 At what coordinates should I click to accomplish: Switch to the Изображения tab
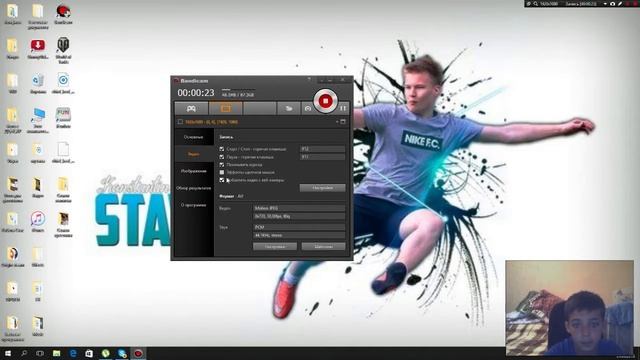tap(193, 171)
